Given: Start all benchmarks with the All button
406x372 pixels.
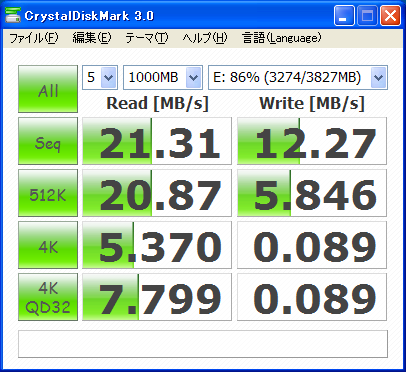Looking at the screenshot, I should coord(48,89).
